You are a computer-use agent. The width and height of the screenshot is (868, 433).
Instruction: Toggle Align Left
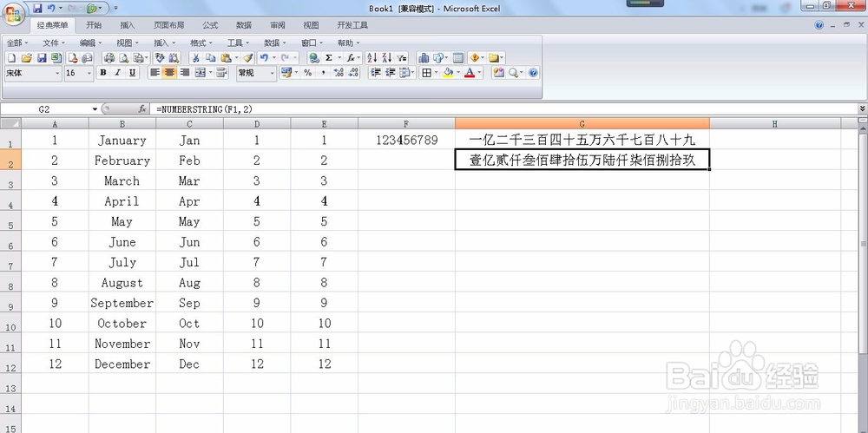click(155, 73)
